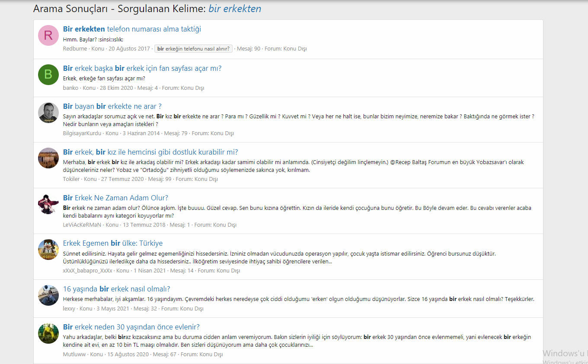The image size is (588, 364).
Task: Open Mutluww's avatar picture
Action: tap(48, 333)
